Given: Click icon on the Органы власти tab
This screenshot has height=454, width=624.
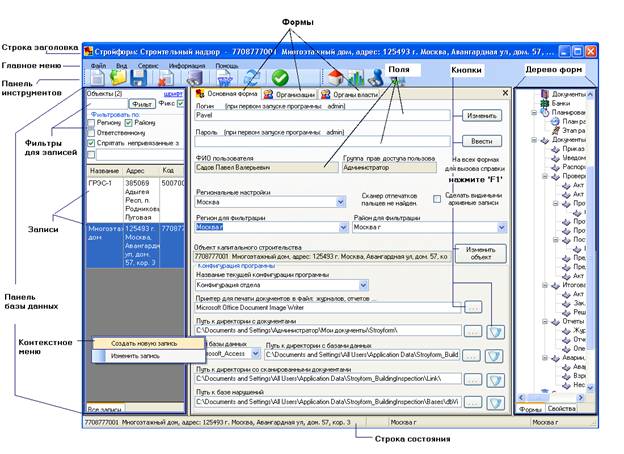Looking at the screenshot, I should 326,94.
